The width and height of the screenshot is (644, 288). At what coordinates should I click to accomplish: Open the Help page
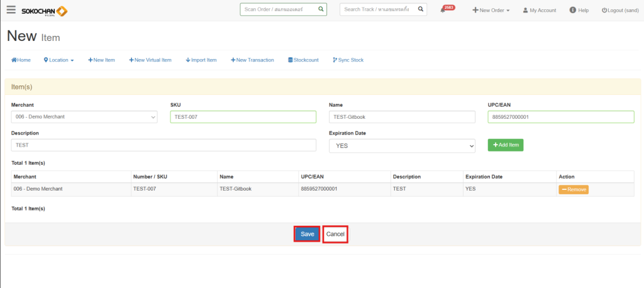coord(579,10)
